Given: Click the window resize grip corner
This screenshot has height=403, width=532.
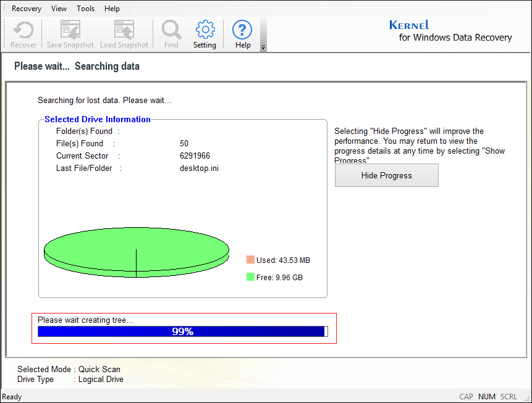Looking at the screenshot, I should click(x=527, y=399).
